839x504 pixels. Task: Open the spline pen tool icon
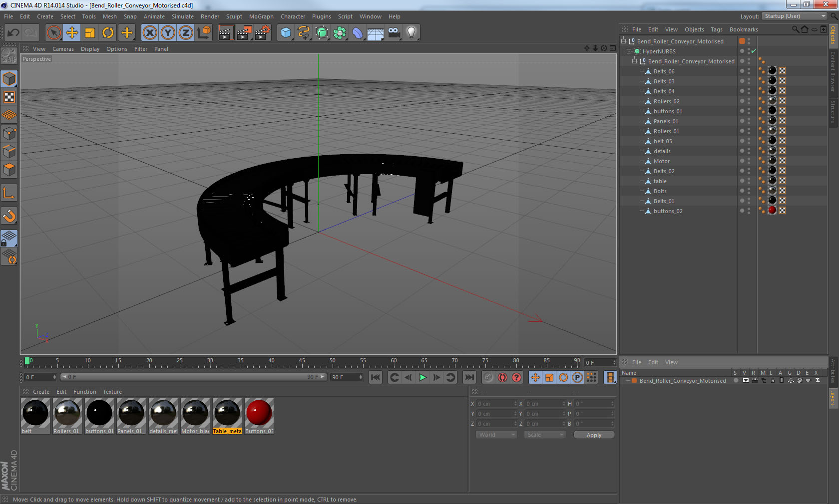(x=304, y=33)
